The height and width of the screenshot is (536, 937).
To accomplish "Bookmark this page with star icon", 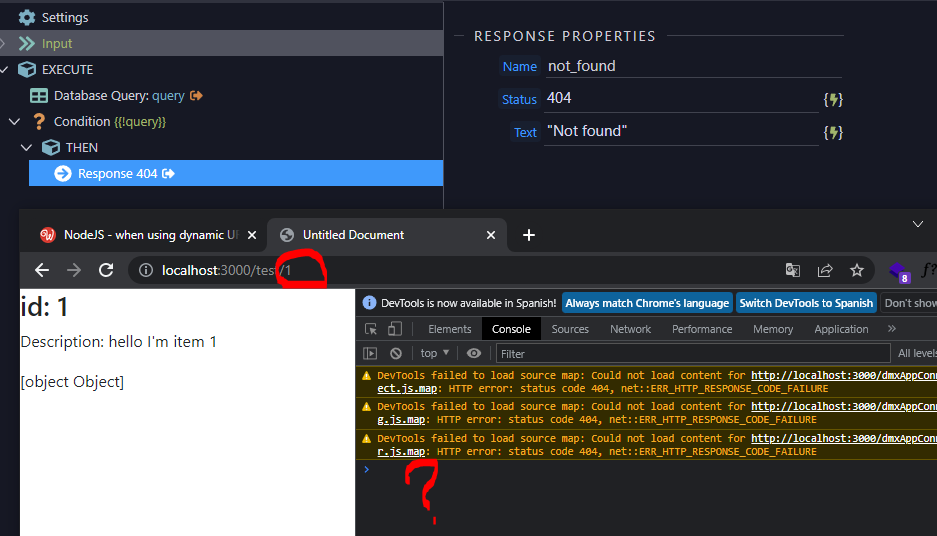I will point(857,270).
